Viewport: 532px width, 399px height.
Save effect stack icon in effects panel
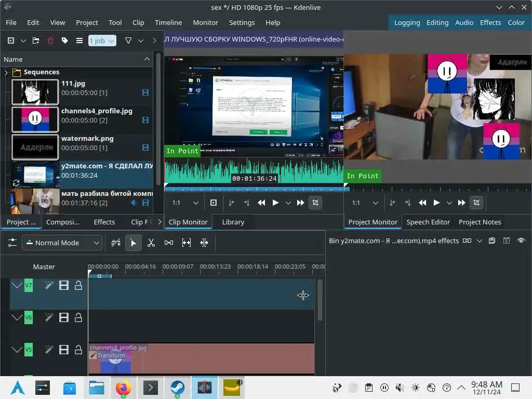[x=491, y=241]
